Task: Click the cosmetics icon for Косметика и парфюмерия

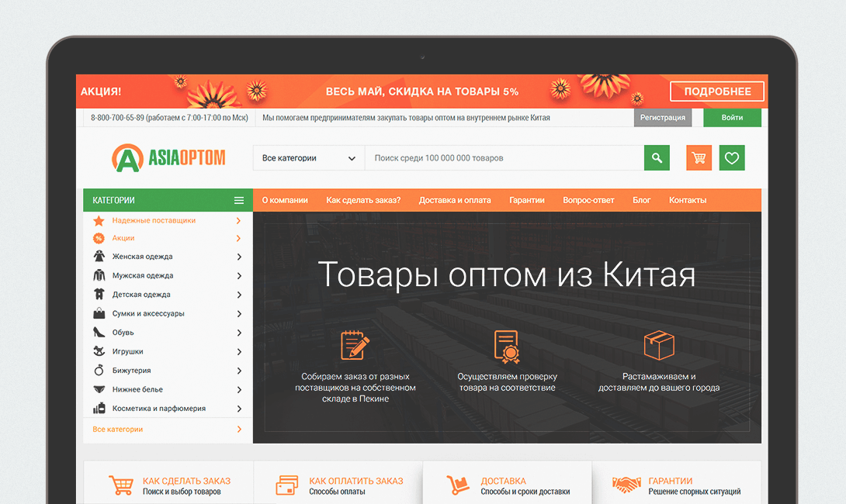Action: [99, 408]
